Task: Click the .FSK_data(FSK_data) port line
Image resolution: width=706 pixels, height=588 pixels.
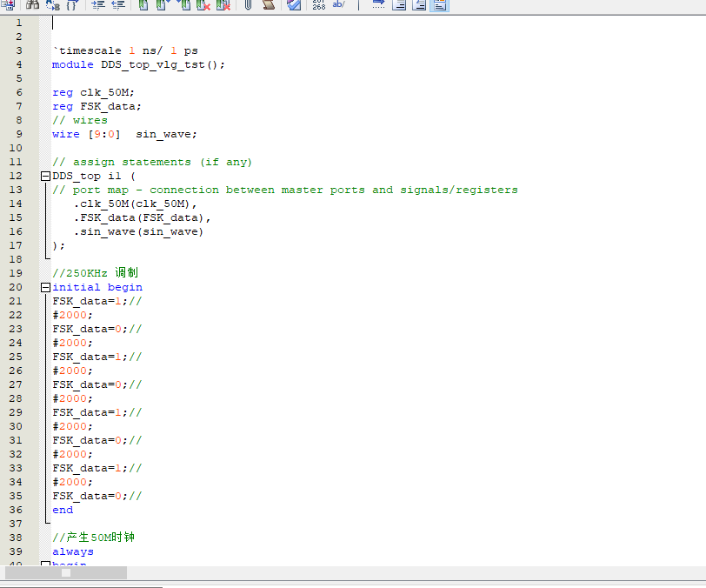Action: coord(142,218)
